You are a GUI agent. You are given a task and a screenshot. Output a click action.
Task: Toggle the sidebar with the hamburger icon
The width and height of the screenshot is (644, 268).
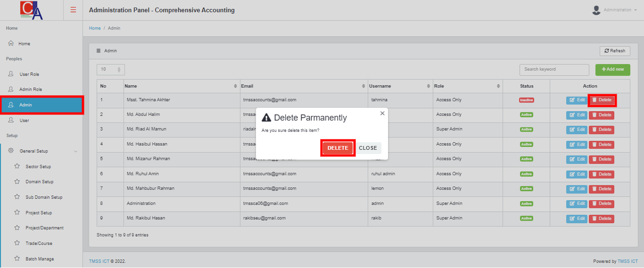[73, 10]
